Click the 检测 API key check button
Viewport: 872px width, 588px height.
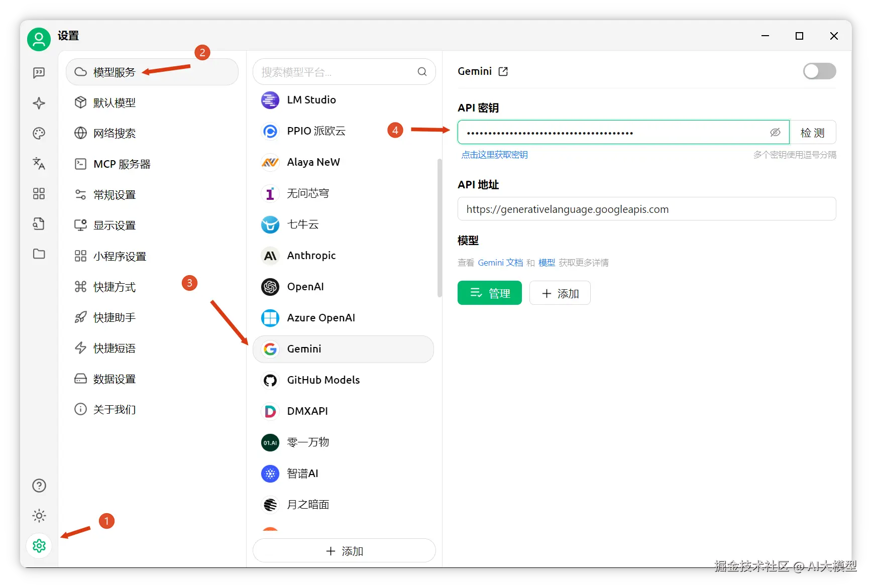point(813,133)
